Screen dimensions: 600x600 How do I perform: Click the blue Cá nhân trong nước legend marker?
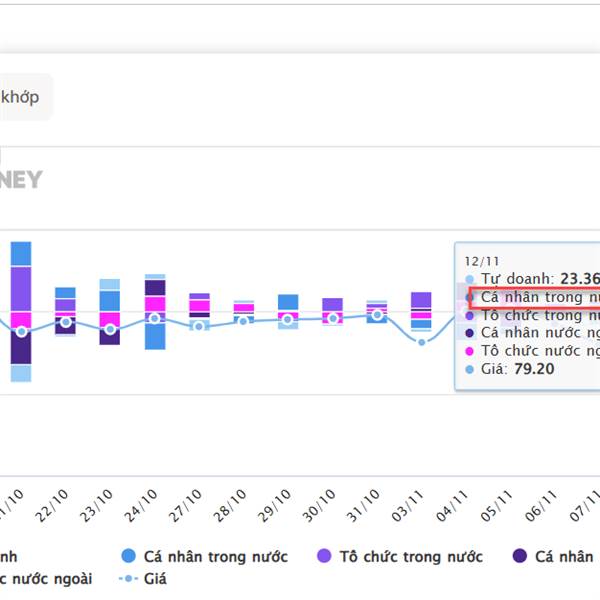(128, 557)
